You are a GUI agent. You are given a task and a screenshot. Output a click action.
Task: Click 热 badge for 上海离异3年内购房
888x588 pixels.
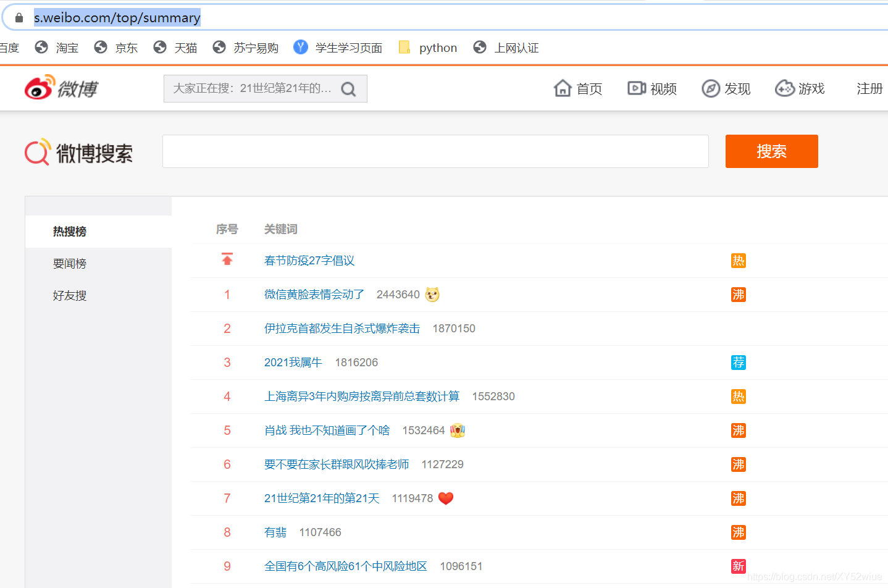[x=739, y=397]
